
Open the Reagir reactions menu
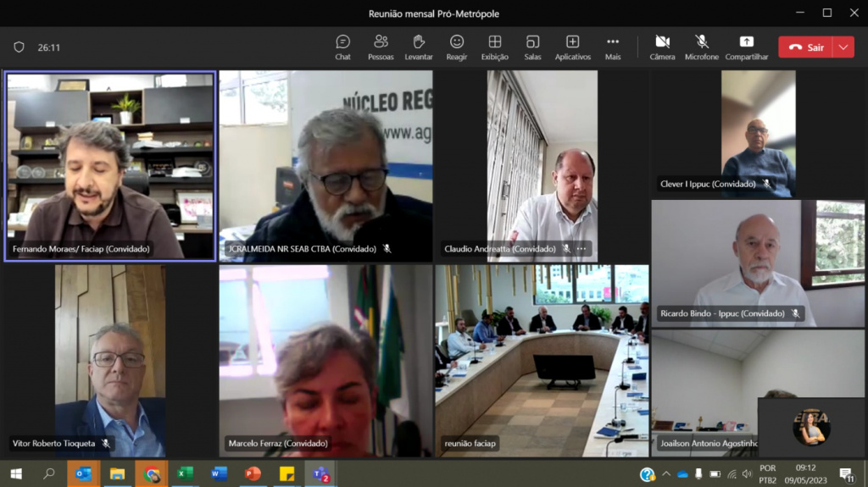click(457, 47)
